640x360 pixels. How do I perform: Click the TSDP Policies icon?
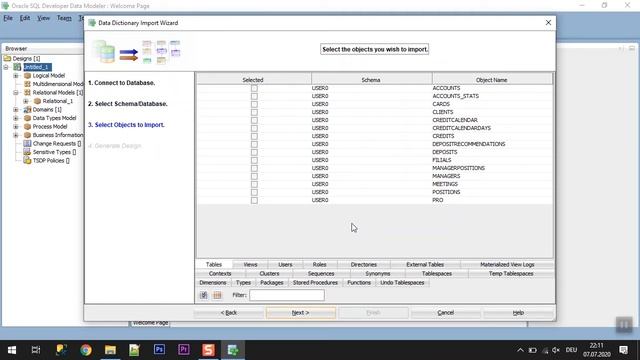point(27,160)
